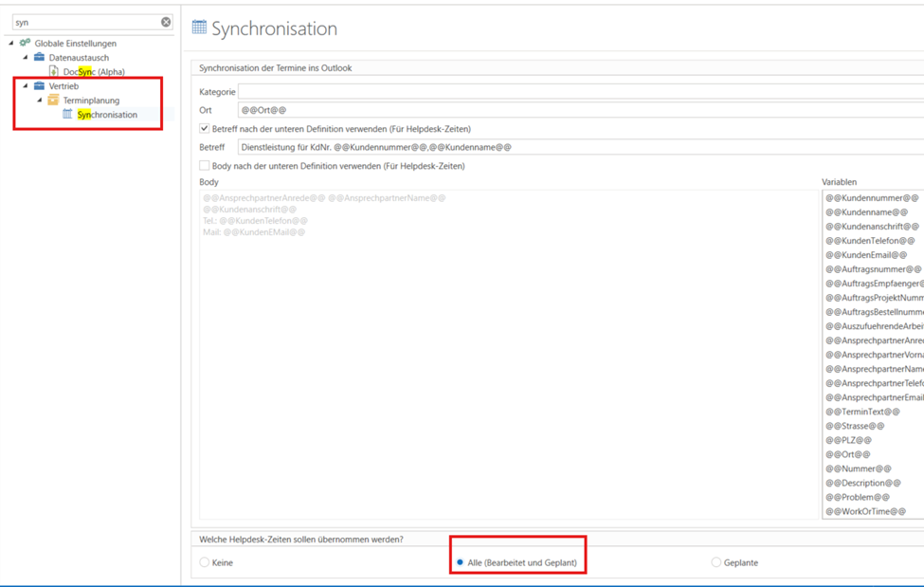Select Alle (Bearbeitet und Geplant) option
This screenshot has height=587, width=924.
(461, 562)
